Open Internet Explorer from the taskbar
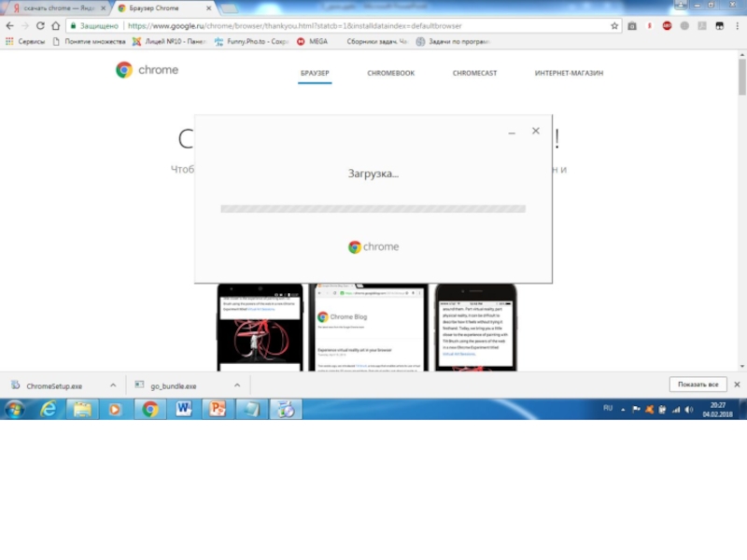The height and width of the screenshot is (560, 747). [49, 409]
